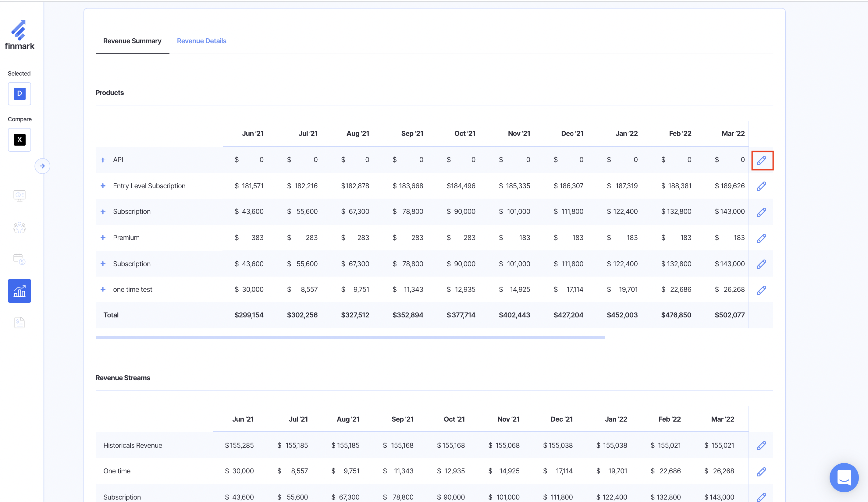The image size is (868, 502).
Task: Expand the Entry Level Subscription row
Action: pos(103,186)
